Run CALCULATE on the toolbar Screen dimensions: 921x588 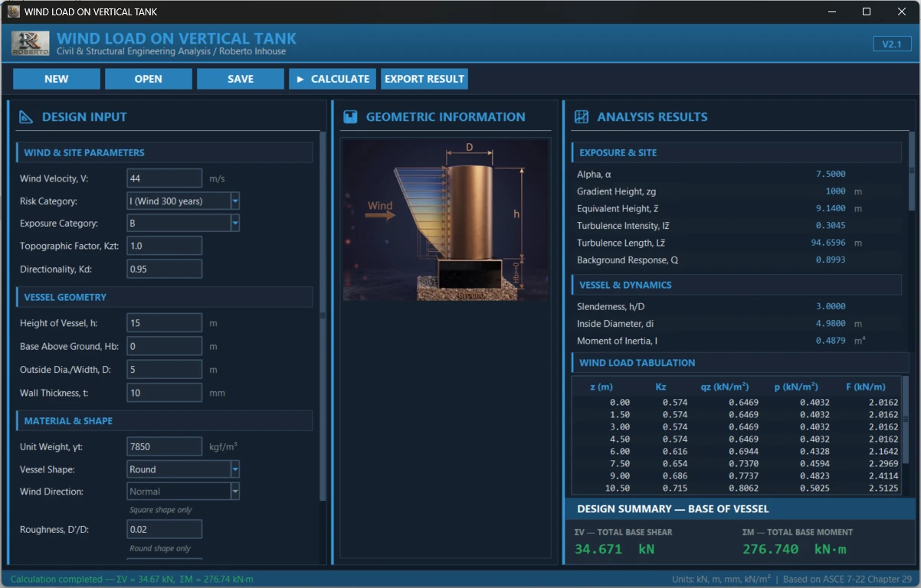point(333,79)
